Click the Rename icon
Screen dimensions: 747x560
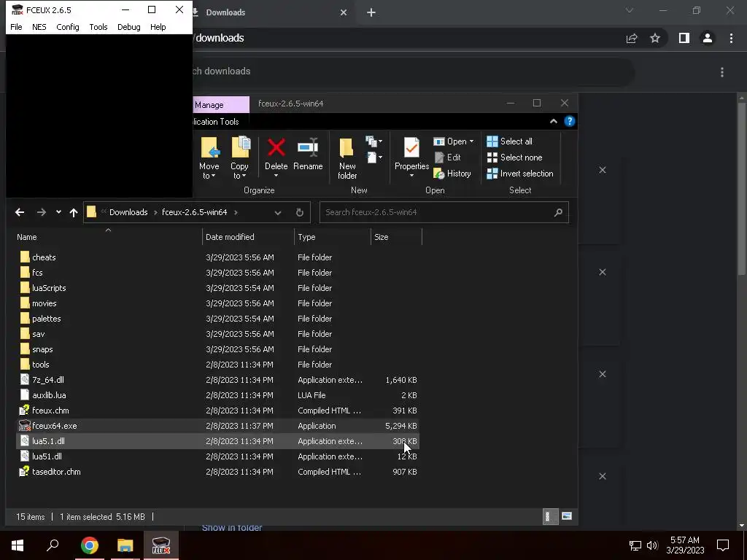click(x=308, y=147)
